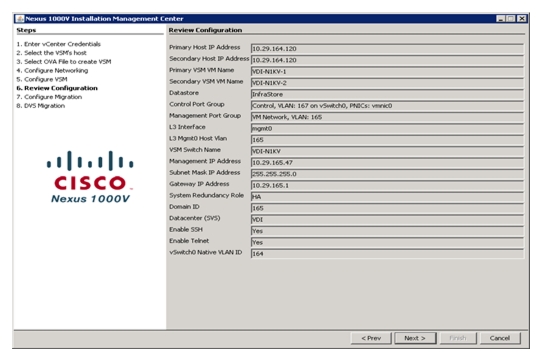Viewport: 543px width, 362px height.
Task: Click the Control Port Group field
Action: [388, 106]
